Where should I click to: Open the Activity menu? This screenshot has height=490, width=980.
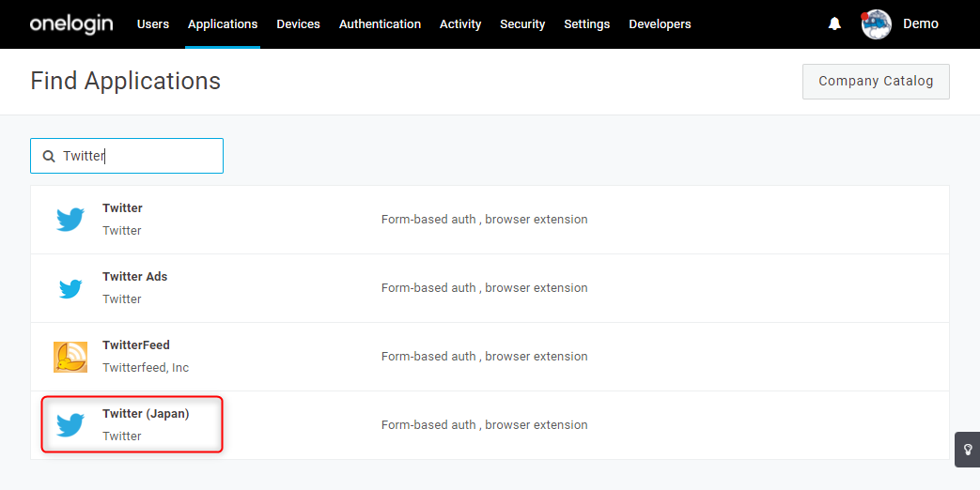click(460, 23)
